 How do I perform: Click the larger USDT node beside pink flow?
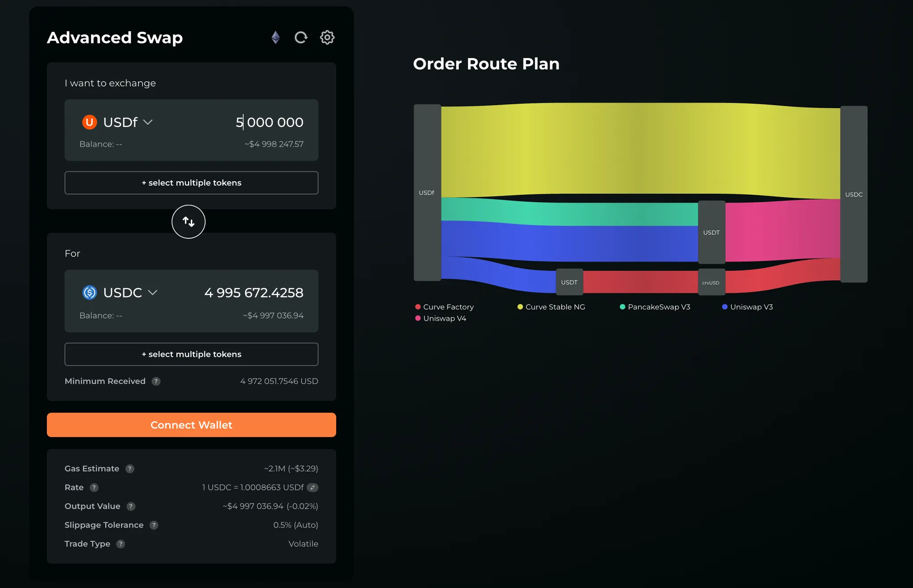click(x=711, y=232)
